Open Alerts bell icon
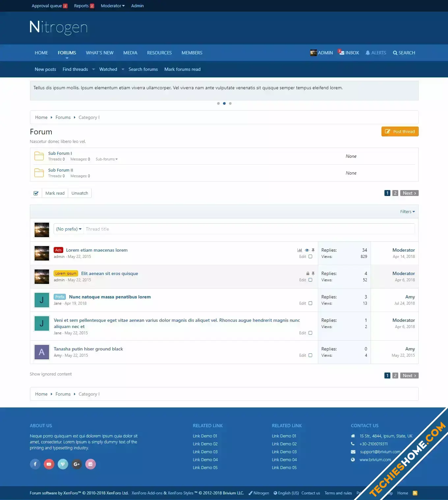Viewport: 448px width, 500px height. 368,53
